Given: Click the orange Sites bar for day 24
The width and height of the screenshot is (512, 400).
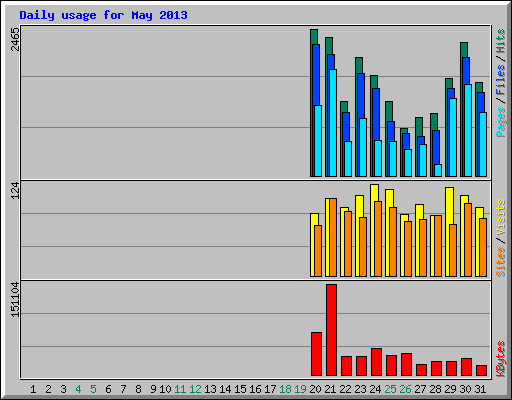Looking at the screenshot, I should click(378, 239).
